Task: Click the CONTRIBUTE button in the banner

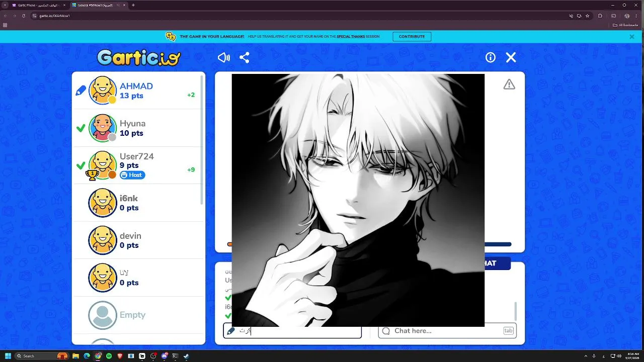Action: 412,37
